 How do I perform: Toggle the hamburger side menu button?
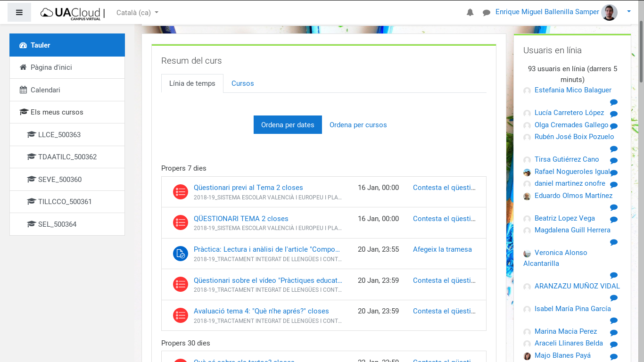(x=19, y=12)
